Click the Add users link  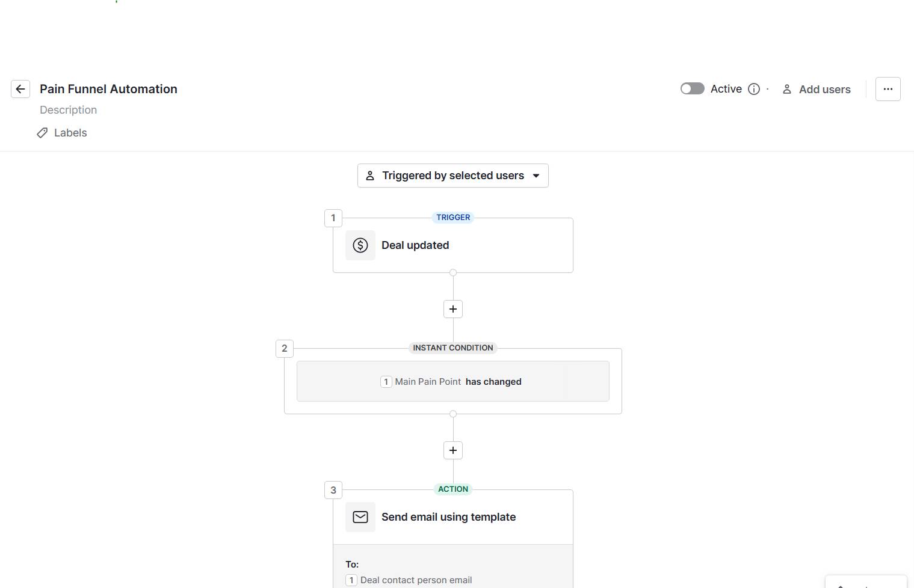[x=824, y=89]
